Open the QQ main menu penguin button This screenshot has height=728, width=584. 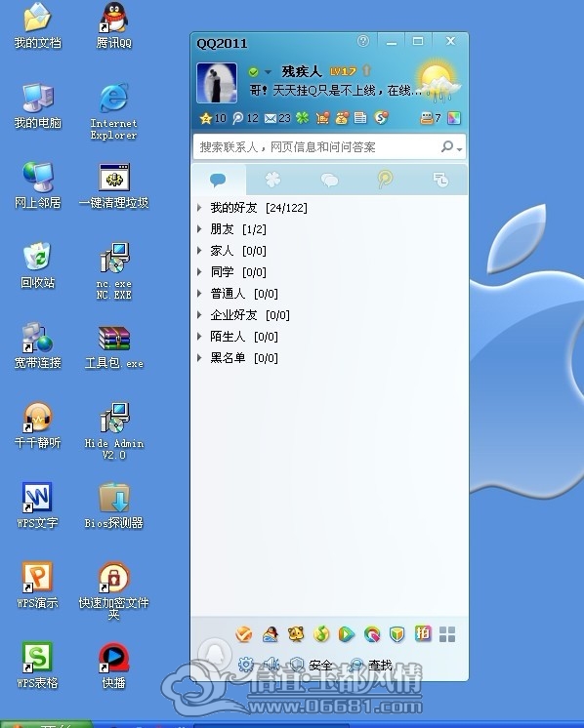pyautogui.click(x=215, y=652)
